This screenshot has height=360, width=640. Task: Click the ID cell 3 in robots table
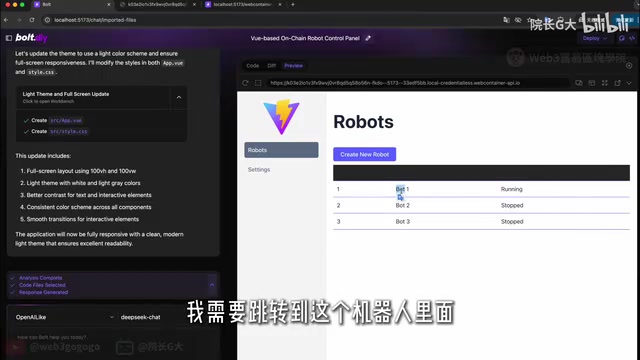click(x=338, y=222)
